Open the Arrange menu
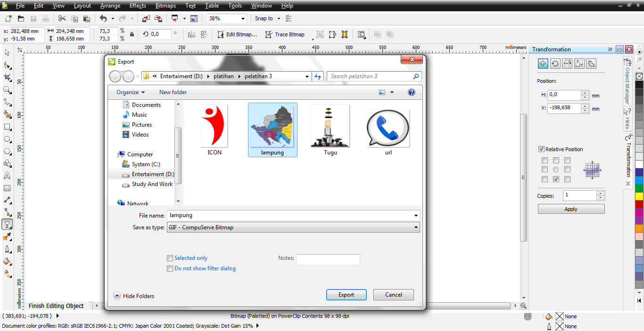The height and width of the screenshot is (331, 644). pyautogui.click(x=110, y=6)
